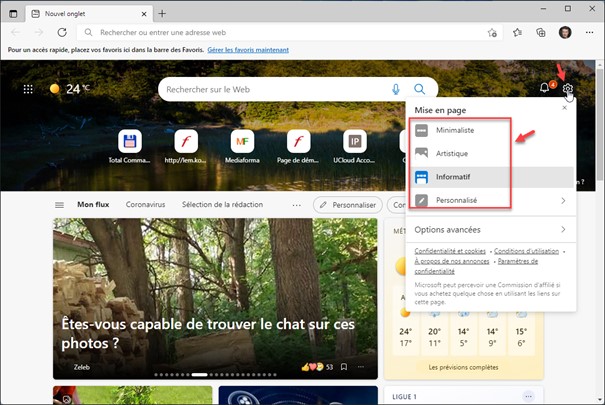Open the Mediaforma quick link tile
Viewport: 605px width, 405px height.
pos(241,140)
